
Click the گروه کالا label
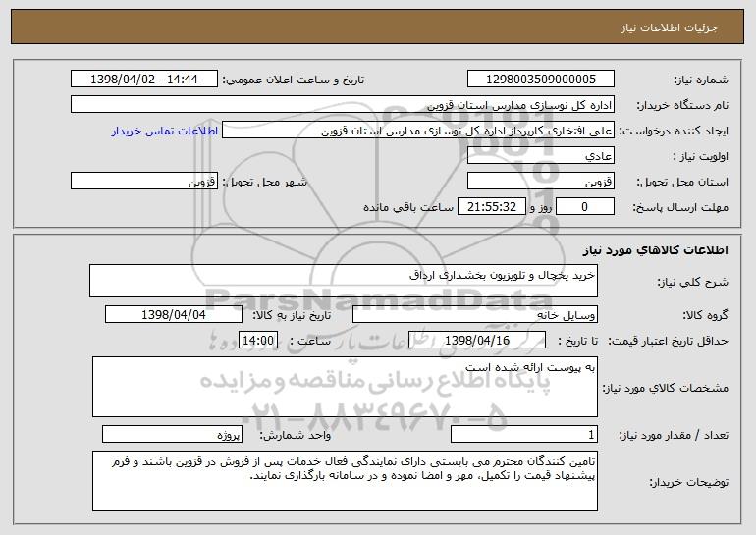pyautogui.click(x=705, y=315)
